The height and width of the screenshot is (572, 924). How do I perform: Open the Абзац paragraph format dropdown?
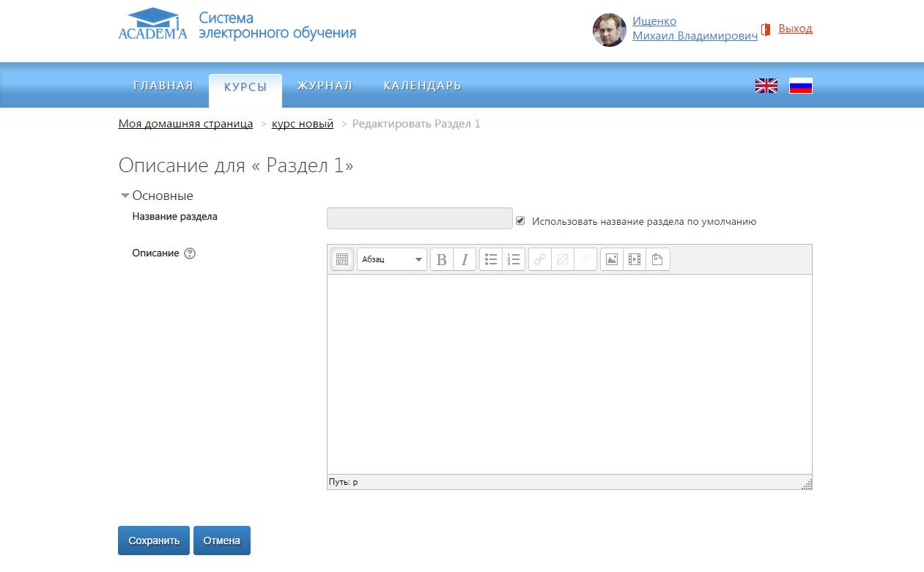(x=392, y=259)
